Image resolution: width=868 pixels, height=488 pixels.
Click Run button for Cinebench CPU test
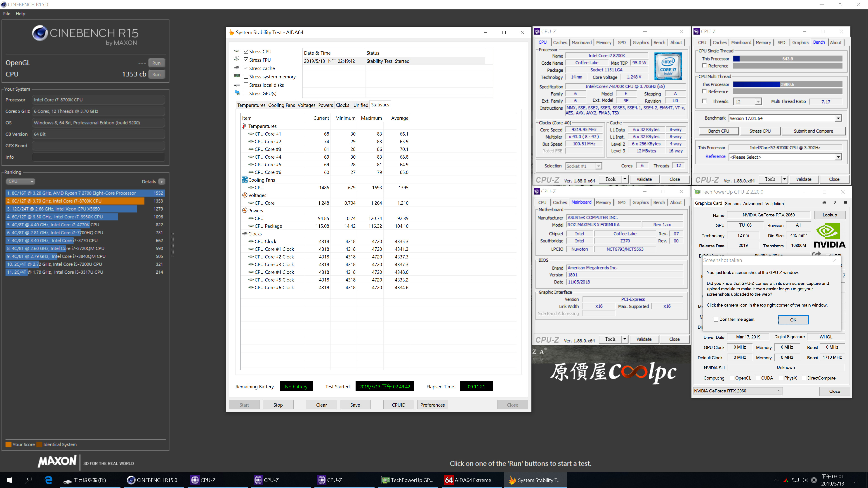pyautogui.click(x=156, y=74)
